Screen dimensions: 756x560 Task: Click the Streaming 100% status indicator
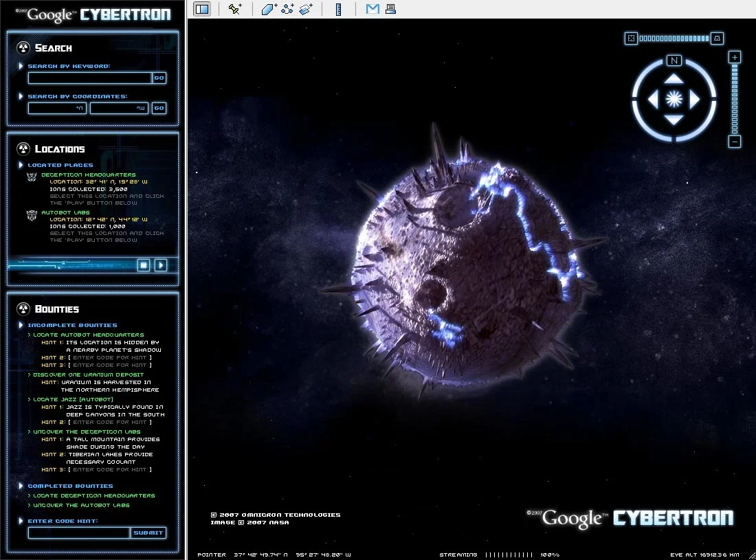pos(499,555)
